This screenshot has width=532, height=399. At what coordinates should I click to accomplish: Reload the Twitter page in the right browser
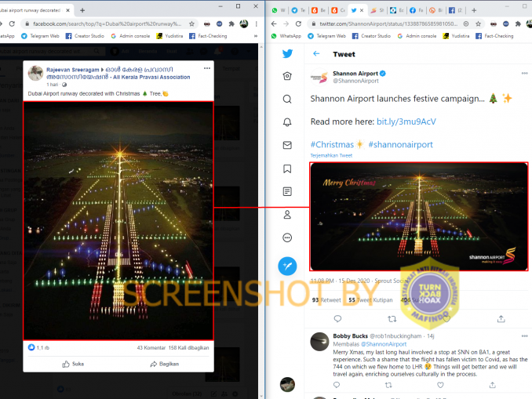(298, 24)
